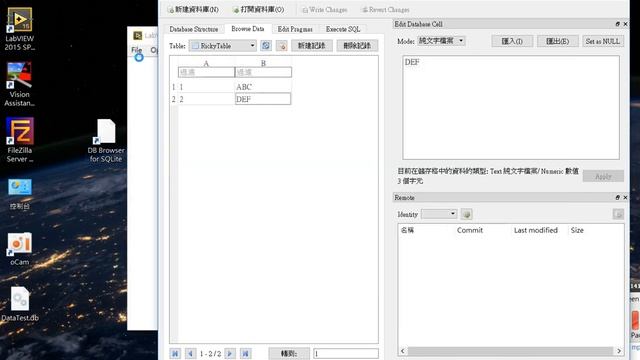The image size is (640, 360).
Task: Select the cell with value 2 in column A
Action: click(x=206, y=99)
